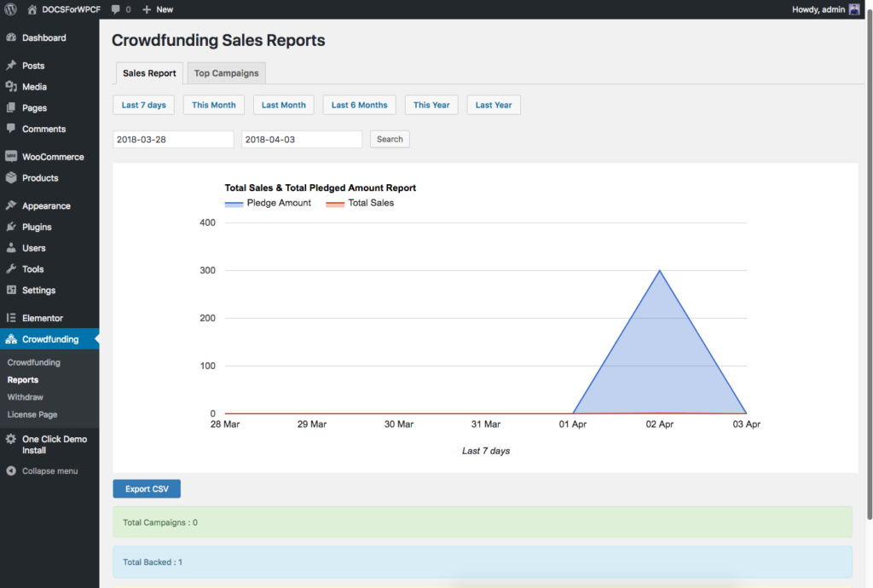Filter report by Last 6 Months
This screenshot has height=588, width=873.
pyautogui.click(x=359, y=105)
